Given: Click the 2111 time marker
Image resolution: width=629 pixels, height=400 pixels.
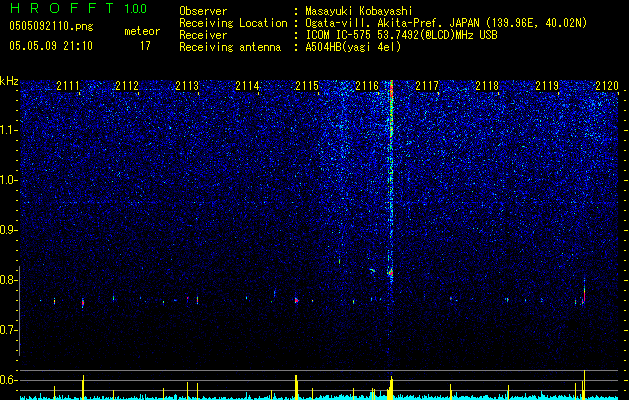Looking at the screenshot, I should click(x=68, y=86).
